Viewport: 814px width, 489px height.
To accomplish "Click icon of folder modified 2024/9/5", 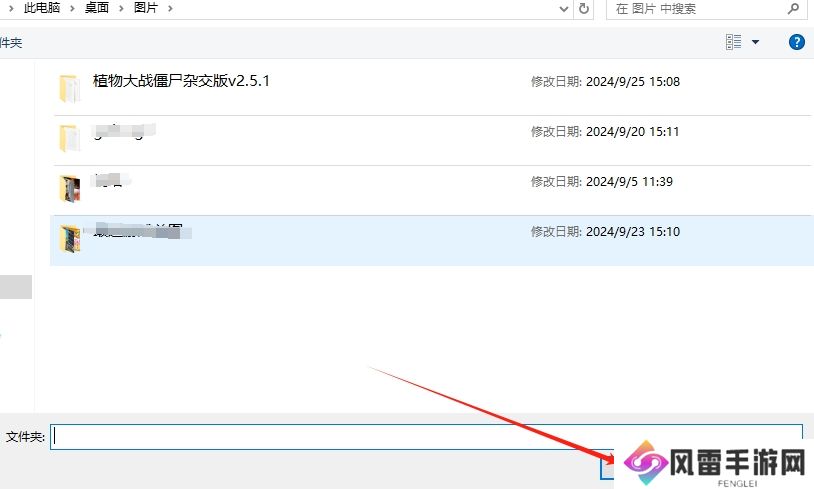I will (x=69, y=188).
